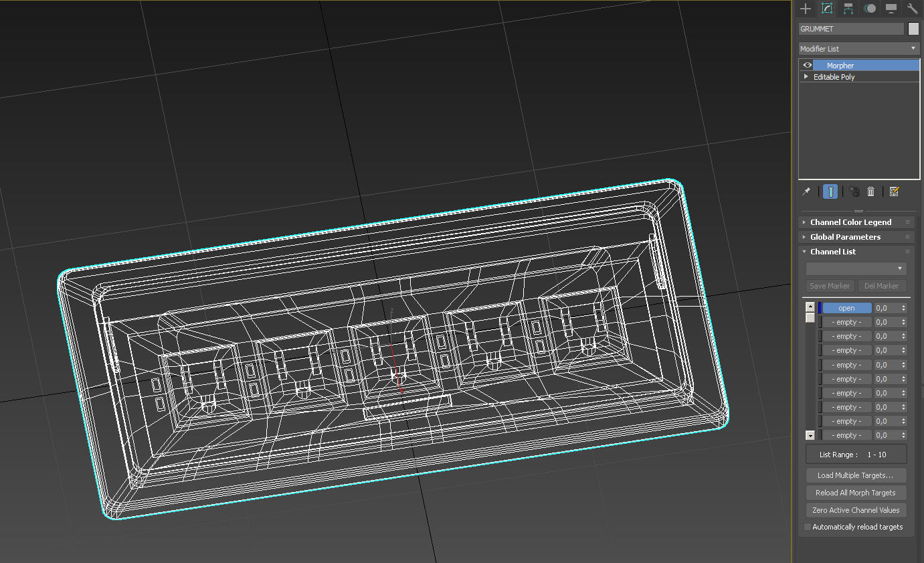Viewport: 924px width, 563px height.
Task: Expand the Editable Poly sub-object arrow
Action: point(806,76)
